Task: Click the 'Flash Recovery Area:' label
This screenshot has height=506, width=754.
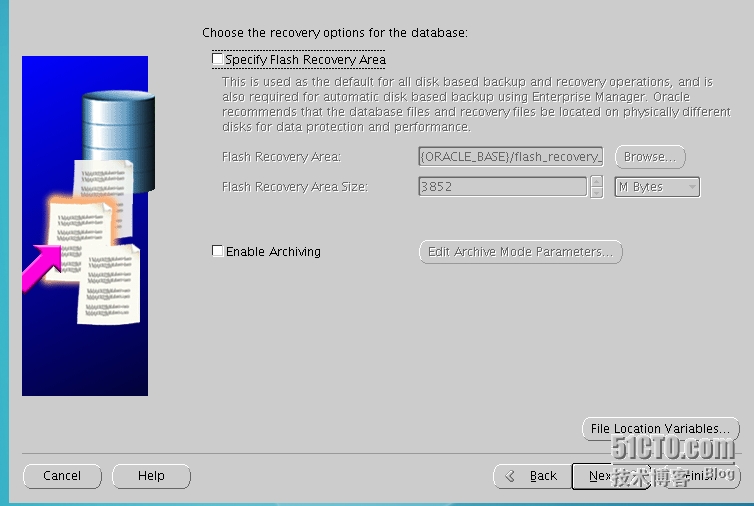Action: [281, 157]
